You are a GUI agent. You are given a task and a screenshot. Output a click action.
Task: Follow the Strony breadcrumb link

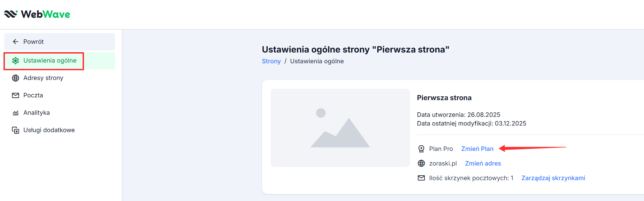click(x=271, y=61)
